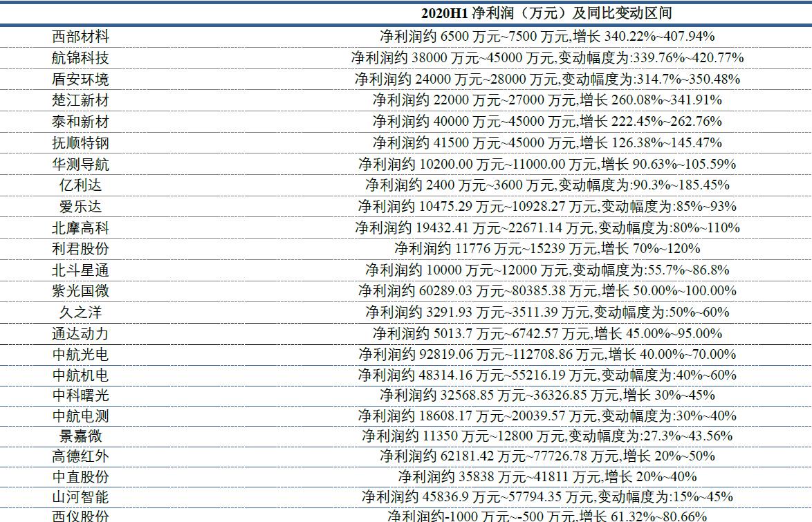Click profit cell with 27.3%~43.56%

click(x=547, y=436)
